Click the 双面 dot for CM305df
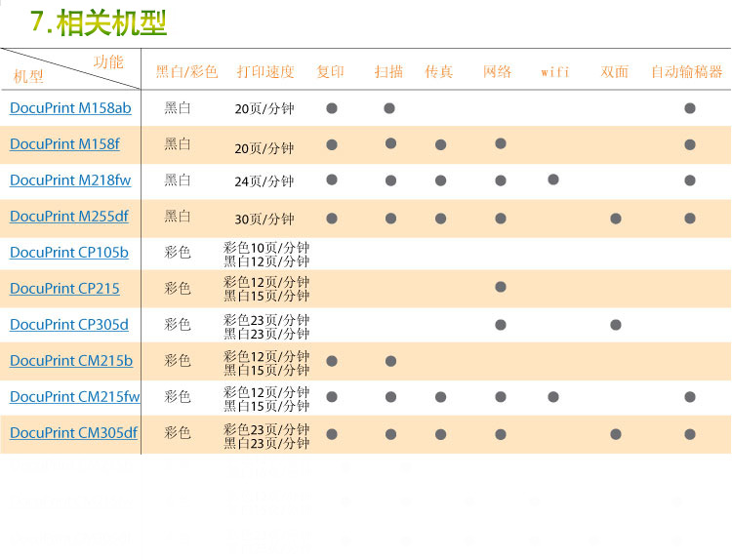732x560 pixels. (616, 434)
